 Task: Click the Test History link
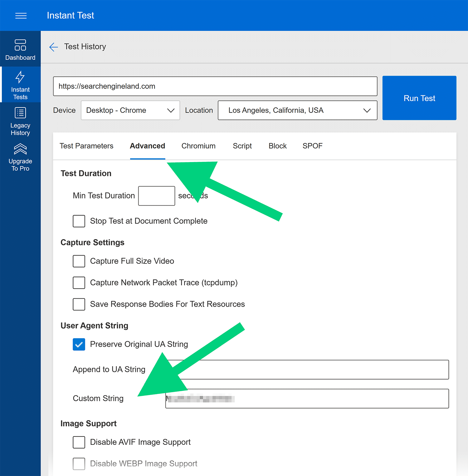coord(85,46)
